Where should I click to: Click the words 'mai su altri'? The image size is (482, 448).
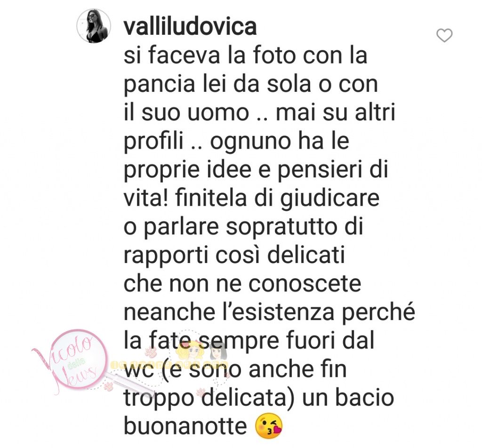pyautogui.click(x=335, y=112)
